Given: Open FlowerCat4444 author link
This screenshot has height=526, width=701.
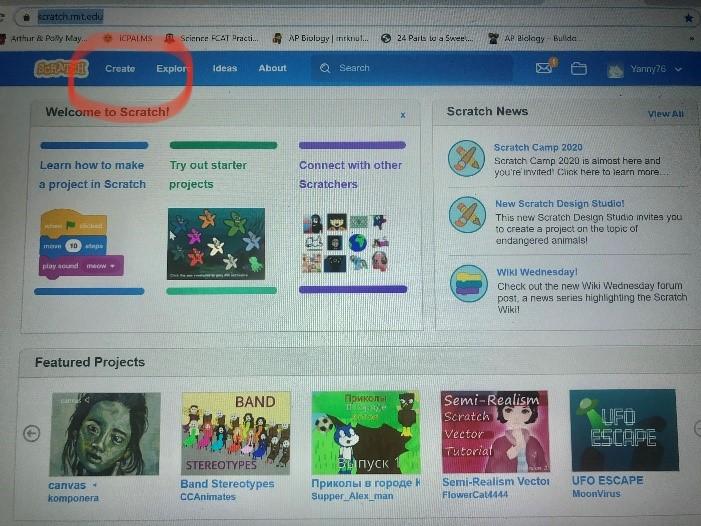Looking at the screenshot, I should [475, 495].
